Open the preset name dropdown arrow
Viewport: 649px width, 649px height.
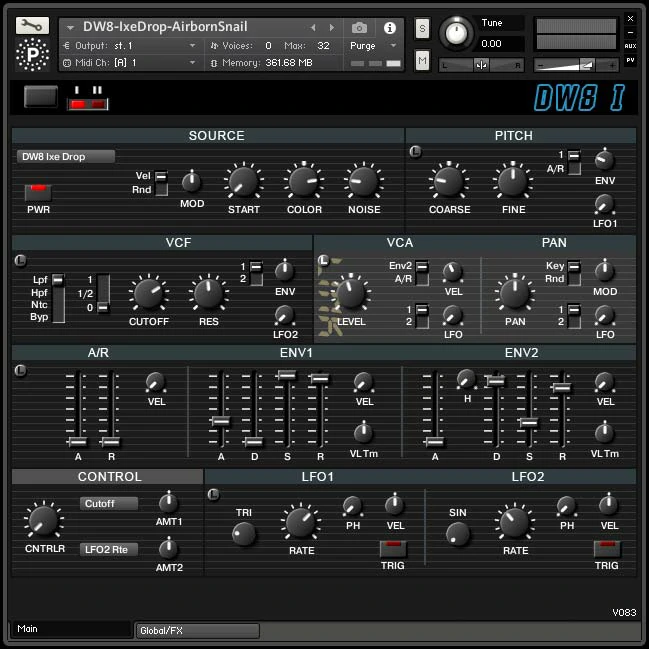click(70, 28)
